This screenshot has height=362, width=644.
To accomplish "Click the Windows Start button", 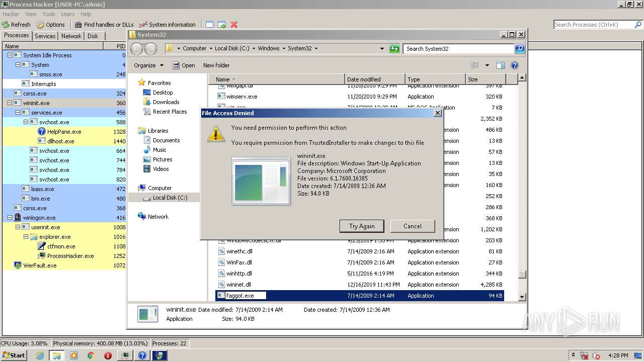I will 14,355.
